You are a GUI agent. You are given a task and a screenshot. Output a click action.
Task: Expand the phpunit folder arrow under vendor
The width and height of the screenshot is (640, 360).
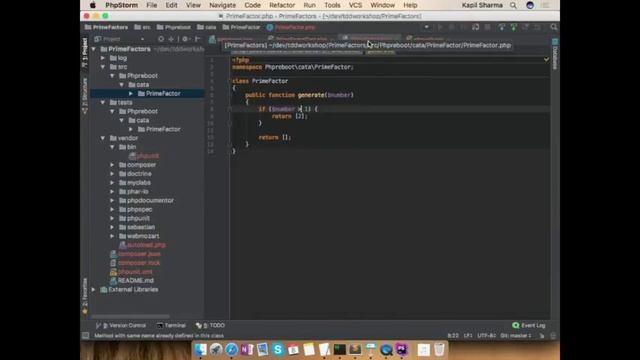tap(112, 218)
